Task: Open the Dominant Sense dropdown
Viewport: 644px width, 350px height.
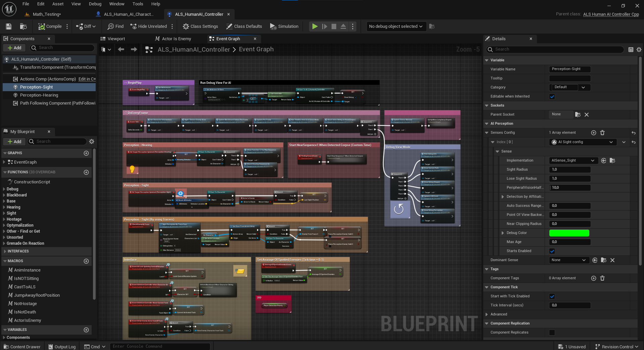Action: pos(569,260)
